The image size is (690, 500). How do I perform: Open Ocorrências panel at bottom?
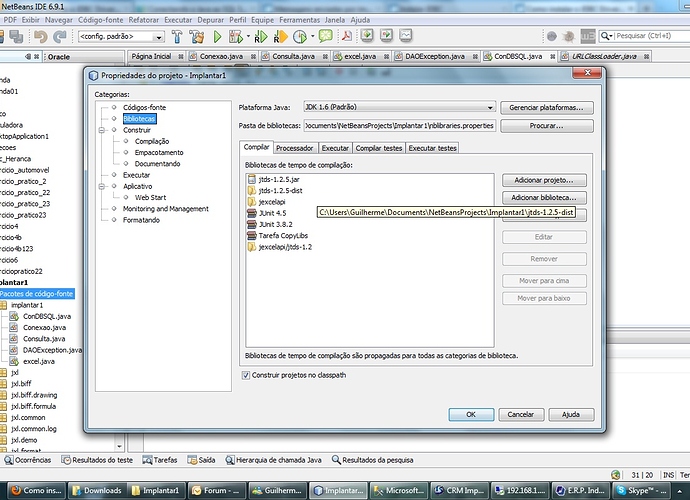pos(28,460)
